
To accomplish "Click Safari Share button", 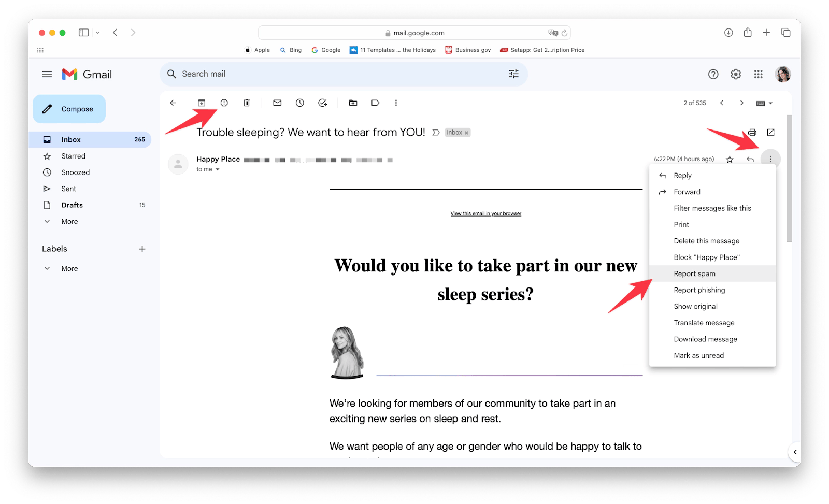I will pyautogui.click(x=748, y=33).
